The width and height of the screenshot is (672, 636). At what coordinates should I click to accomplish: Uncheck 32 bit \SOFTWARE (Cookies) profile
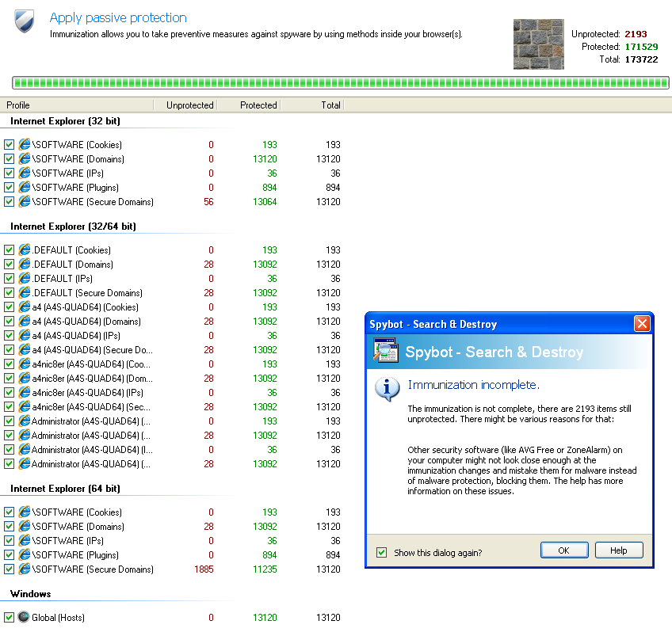point(9,145)
